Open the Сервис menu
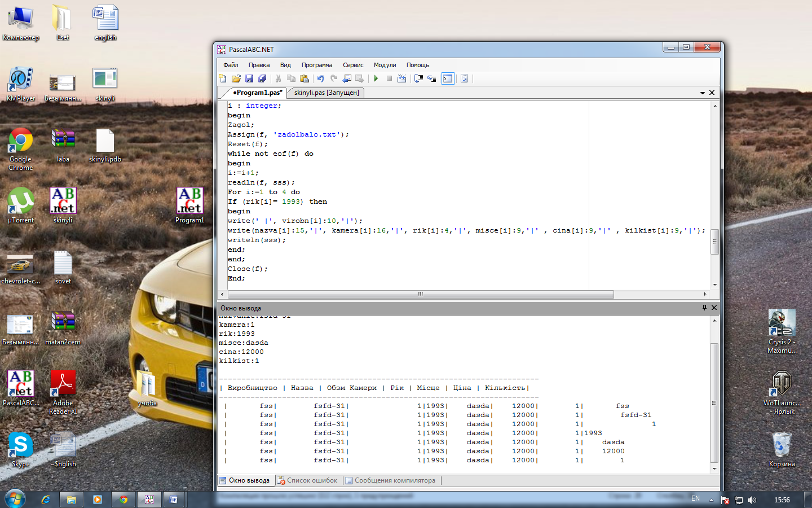 pos(353,65)
